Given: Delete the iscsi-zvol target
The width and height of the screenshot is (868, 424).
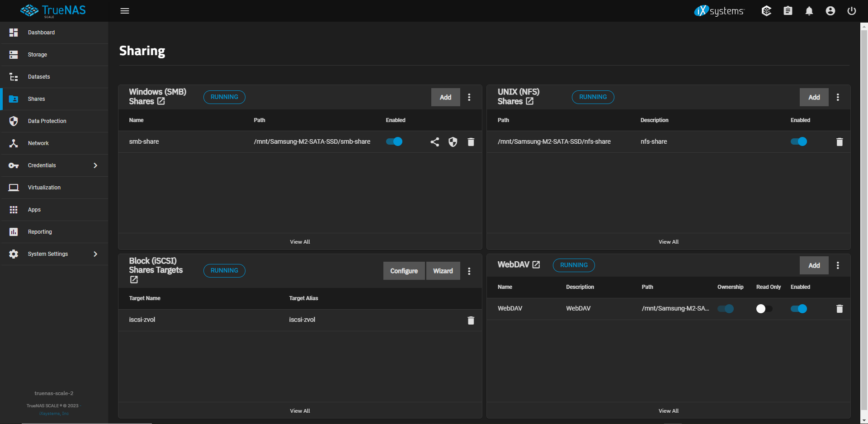Looking at the screenshot, I should (471, 320).
